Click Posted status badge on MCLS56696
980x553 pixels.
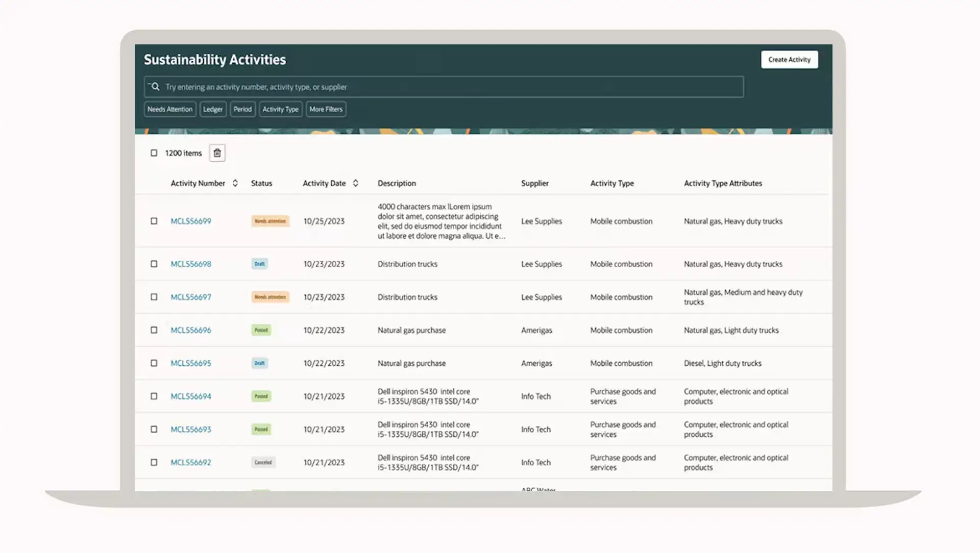[261, 331]
